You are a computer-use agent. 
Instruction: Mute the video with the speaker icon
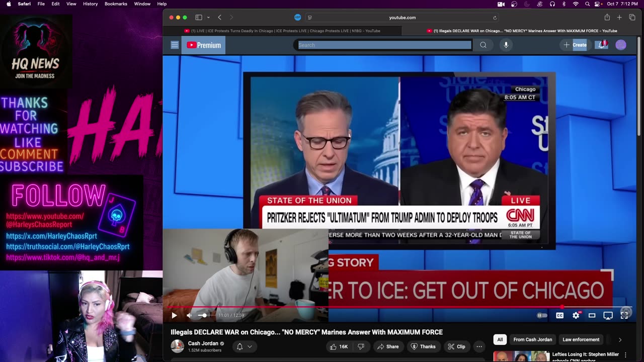coord(189,315)
